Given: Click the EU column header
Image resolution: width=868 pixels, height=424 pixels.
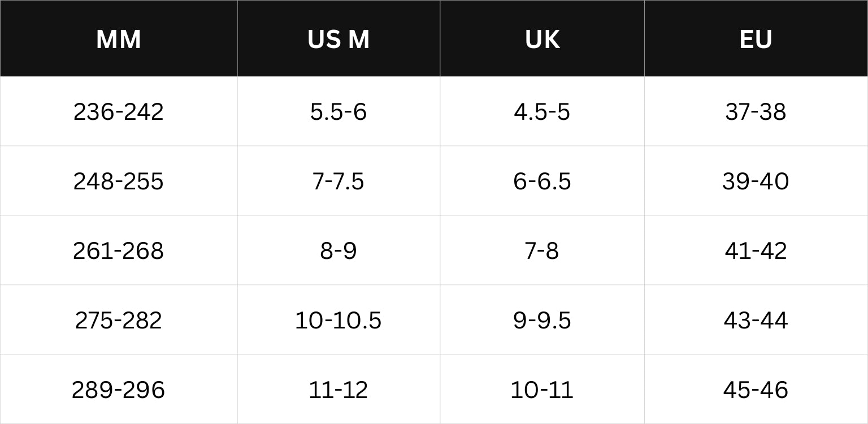Looking at the screenshot, I should (756, 38).
